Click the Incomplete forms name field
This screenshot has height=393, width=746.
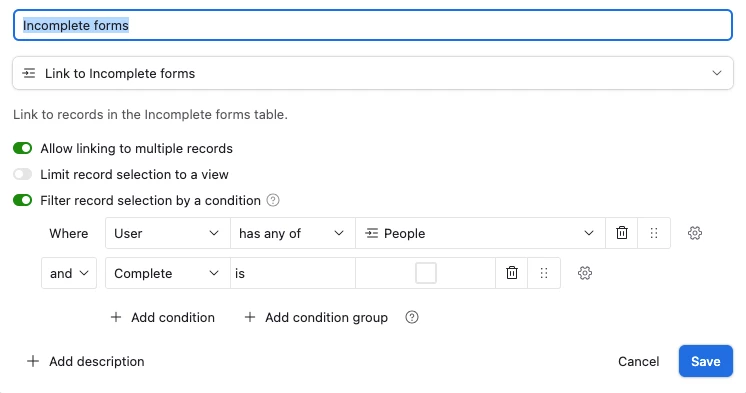[373, 25]
